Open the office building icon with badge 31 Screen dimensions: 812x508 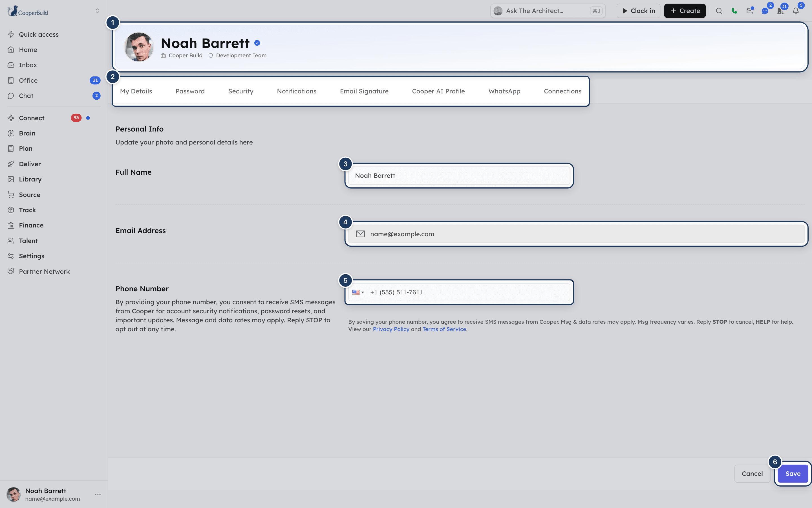pyautogui.click(x=780, y=11)
